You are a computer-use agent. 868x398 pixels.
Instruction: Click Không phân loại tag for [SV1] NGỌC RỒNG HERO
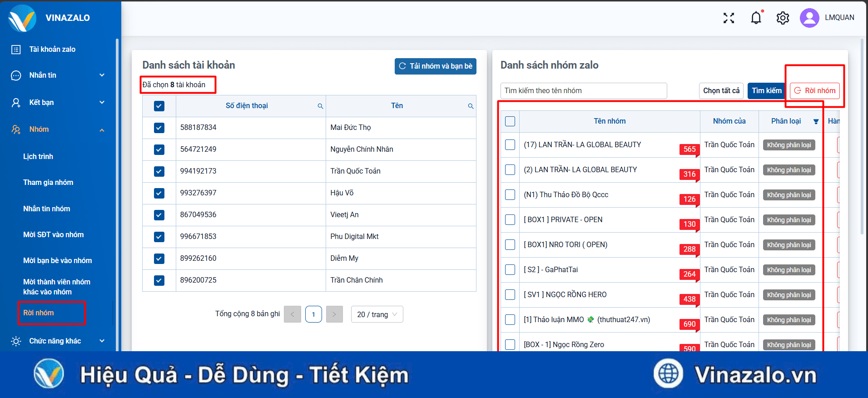tap(789, 295)
